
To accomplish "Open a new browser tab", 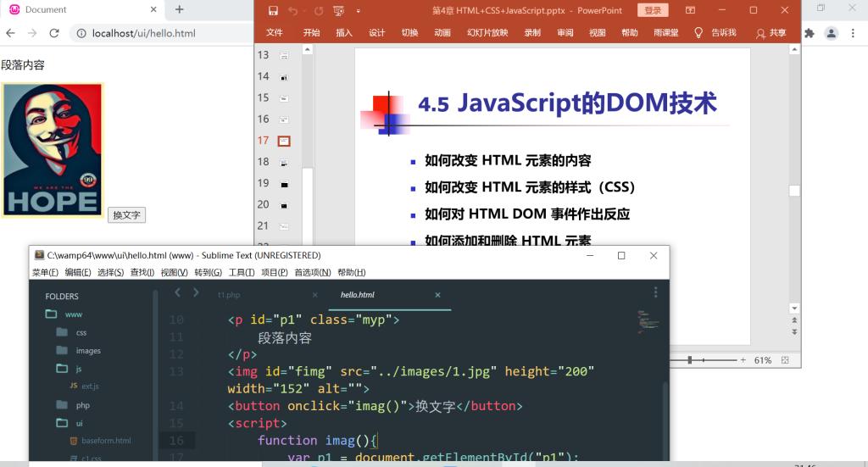I will (x=179, y=9).
